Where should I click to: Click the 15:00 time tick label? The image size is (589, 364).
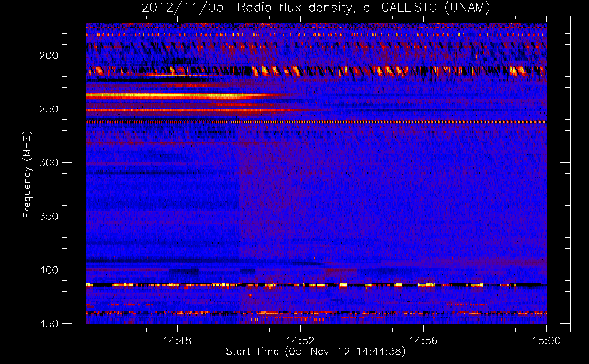click(546, 341)
